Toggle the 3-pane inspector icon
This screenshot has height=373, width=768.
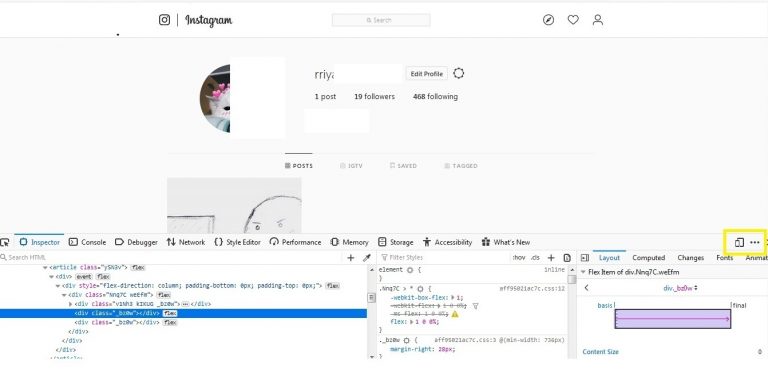584,258
